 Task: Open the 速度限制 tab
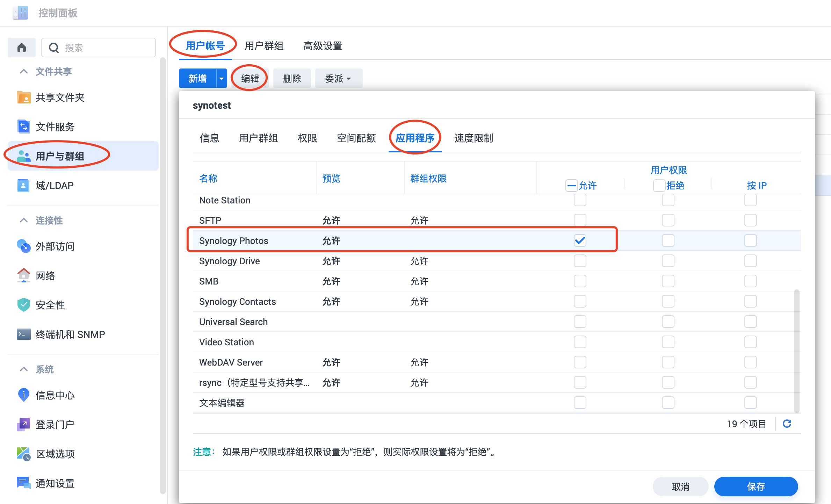[x=474, y=138]
